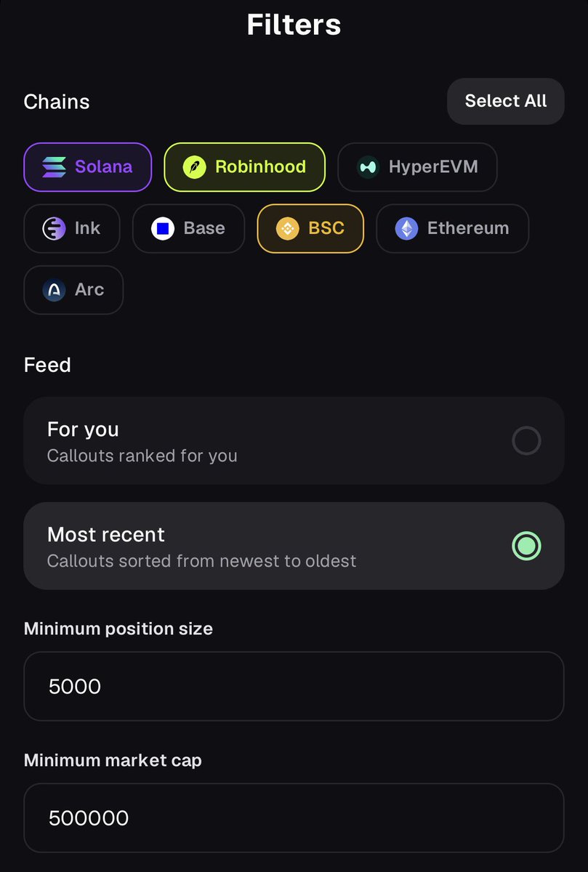588x872 pixels.
Task: Choose the For you feed option
Action: 294,440
